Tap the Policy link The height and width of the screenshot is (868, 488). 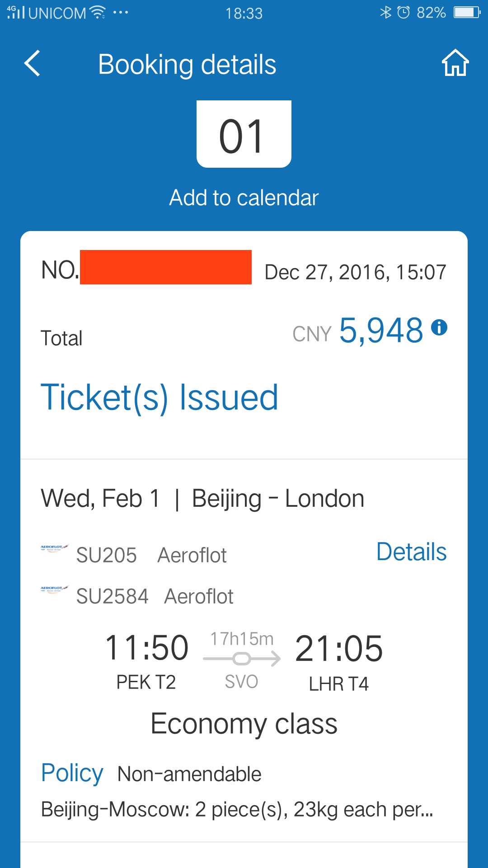pyautogui.click(x=71, y=773)
